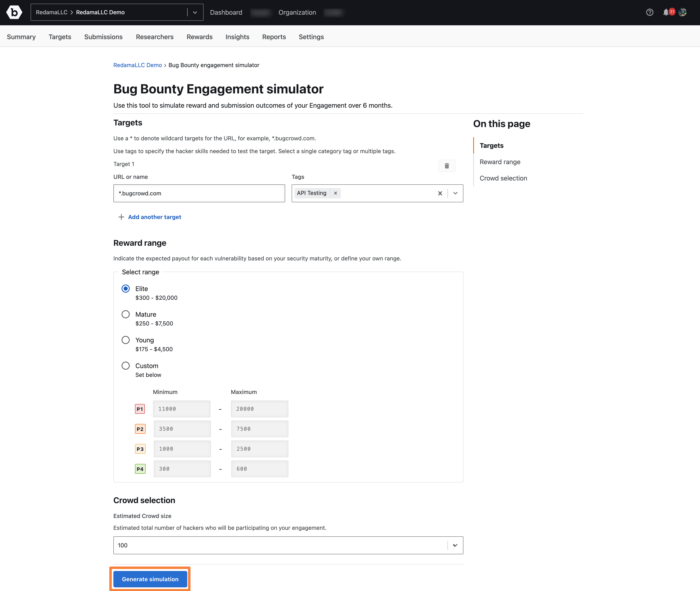700x591 pixels.
Task: Open the help question mark icon
Action: (650, 12)
